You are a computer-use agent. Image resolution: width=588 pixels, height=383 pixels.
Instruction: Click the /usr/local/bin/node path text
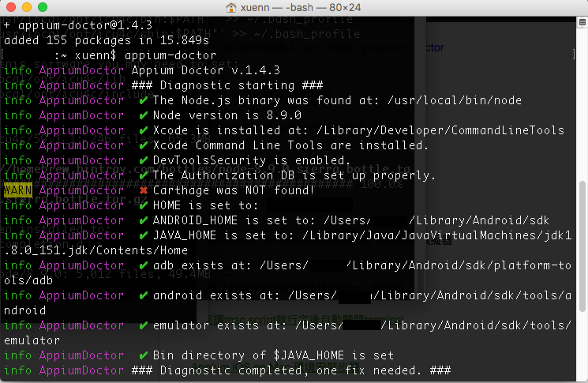(x=454, y=100)
